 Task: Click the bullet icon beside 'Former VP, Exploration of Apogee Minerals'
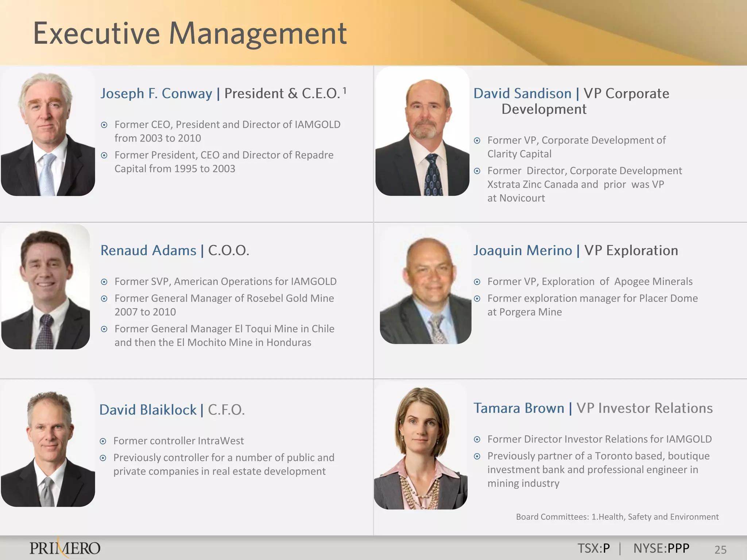[477, 282]
